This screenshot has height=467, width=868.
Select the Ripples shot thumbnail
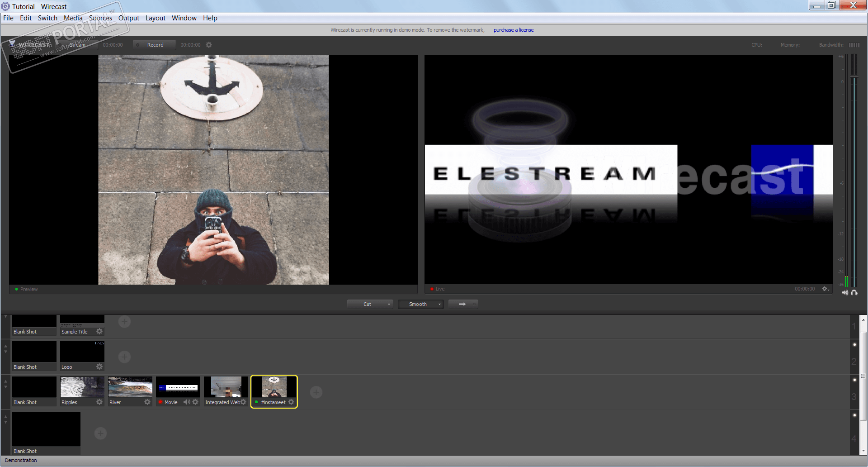(82, 387)
